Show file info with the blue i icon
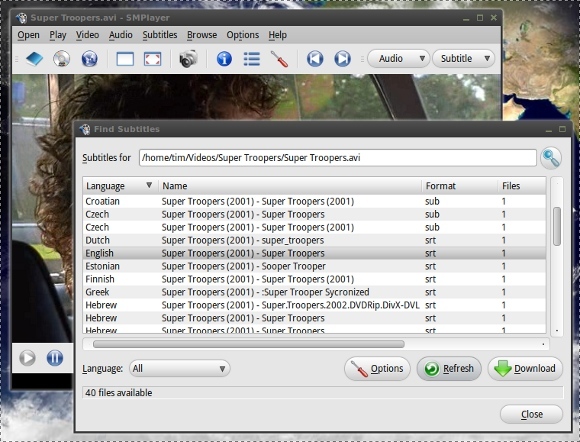The width and height of the screenshot is (580, 442). [x=224, y=59]
